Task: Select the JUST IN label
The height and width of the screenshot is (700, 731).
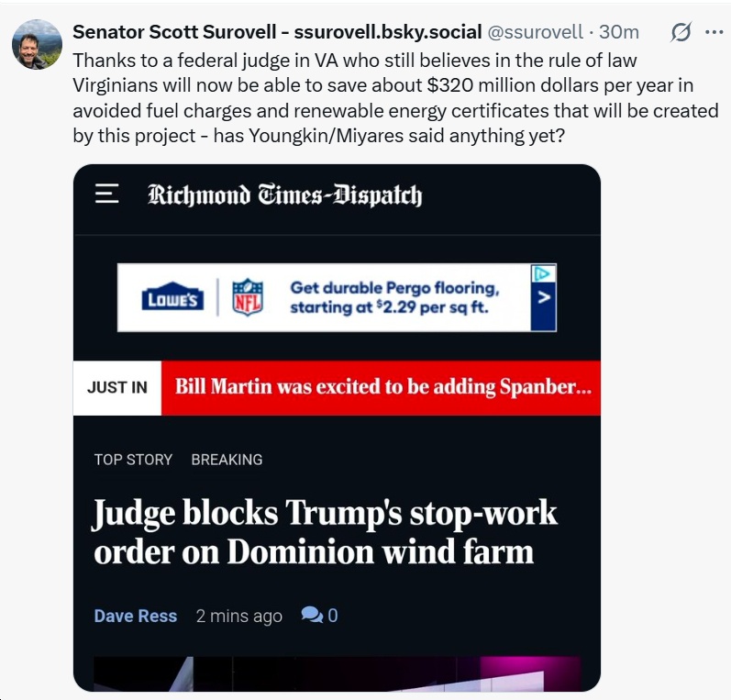Action: 117,387
